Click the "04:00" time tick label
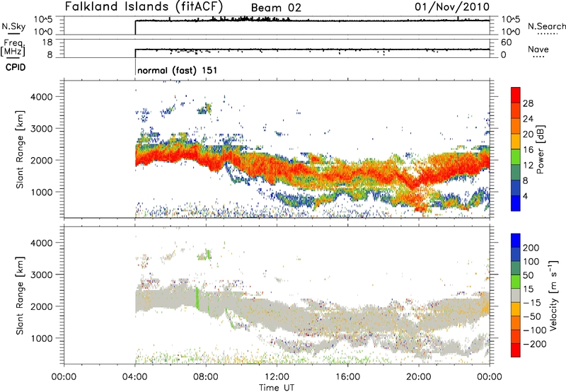This screenshot has height=392, width=566. [x=134, y=377]
